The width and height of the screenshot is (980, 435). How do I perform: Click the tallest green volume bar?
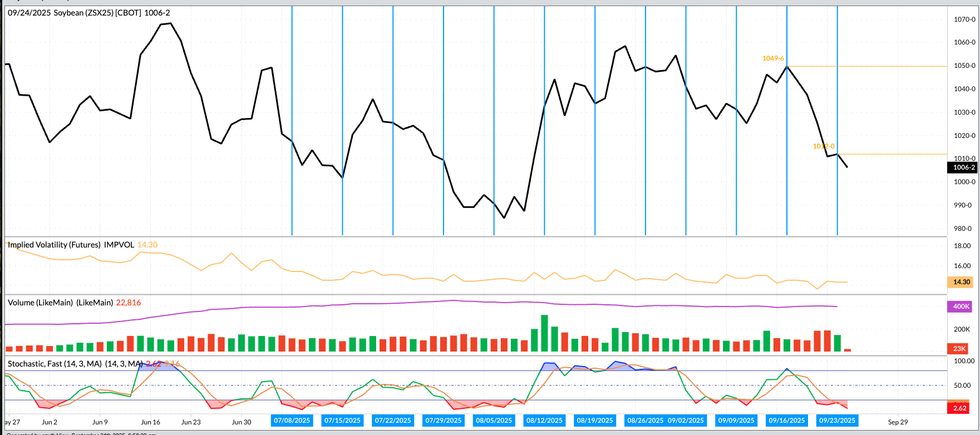point(544,333)
